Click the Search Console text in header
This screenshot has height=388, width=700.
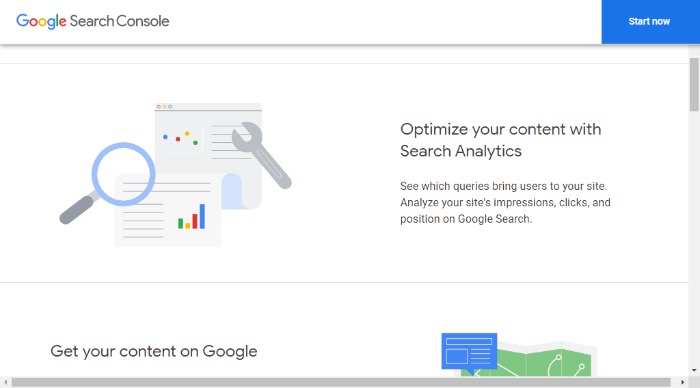(119, 21)
